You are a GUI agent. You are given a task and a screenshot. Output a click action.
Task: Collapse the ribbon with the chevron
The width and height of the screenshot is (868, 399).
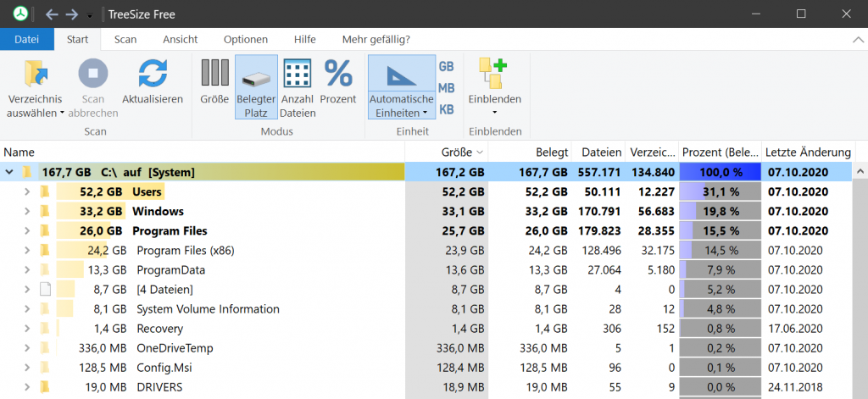click(x=858, y=40)
